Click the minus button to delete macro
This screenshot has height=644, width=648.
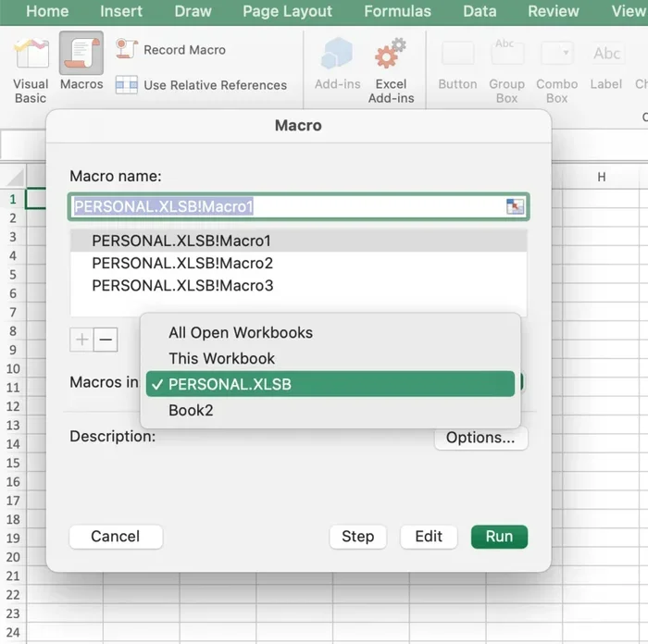pos(106,340)
